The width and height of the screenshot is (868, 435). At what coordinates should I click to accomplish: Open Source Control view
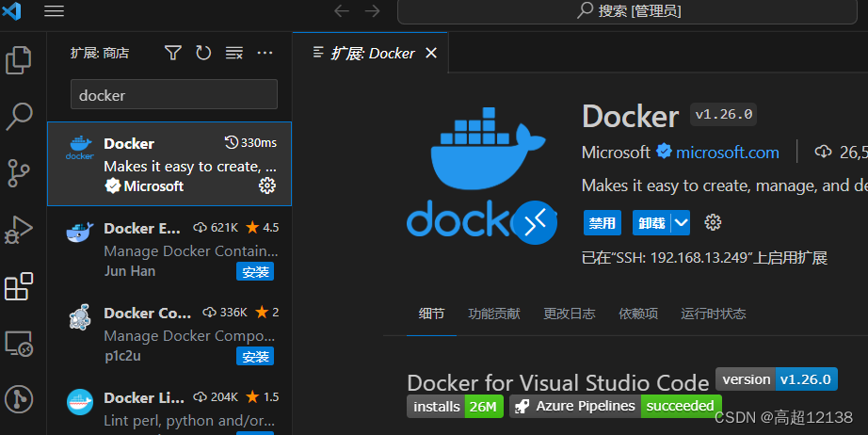(x=19, y=173)
